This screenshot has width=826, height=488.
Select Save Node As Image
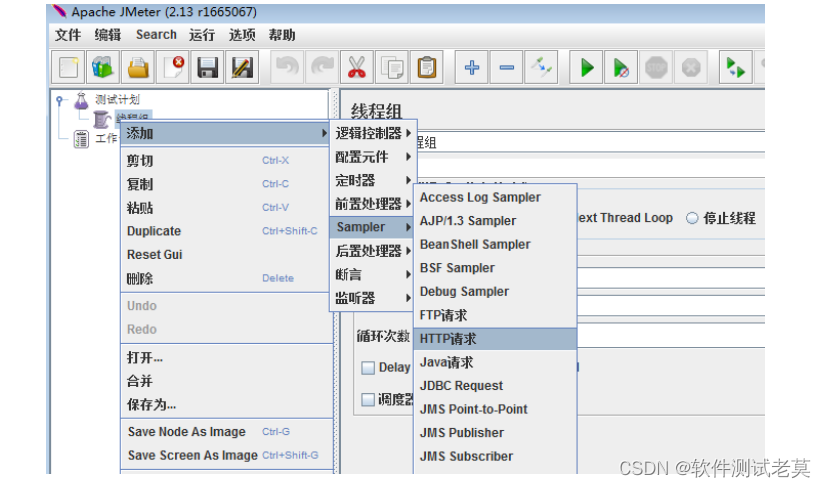[226, 432]
